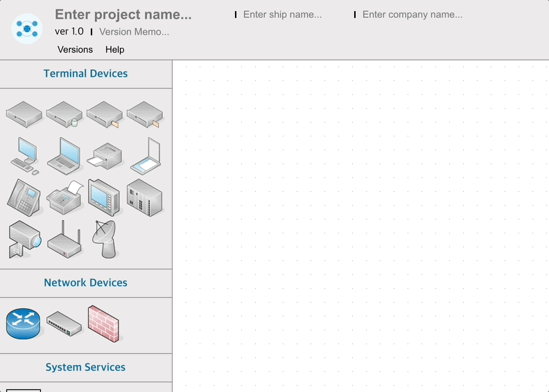Pick the brick firewall device
The image size is (549, 392).
coord(104,323)
